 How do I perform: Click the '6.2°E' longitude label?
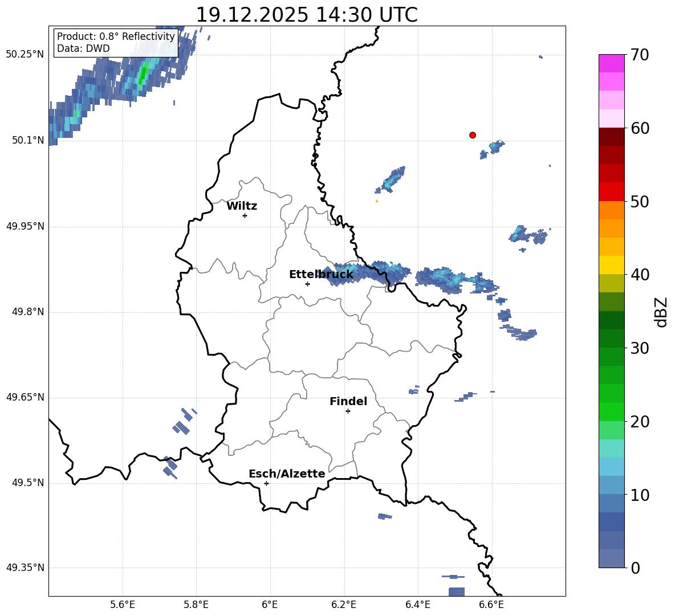(x=344, y=605)
